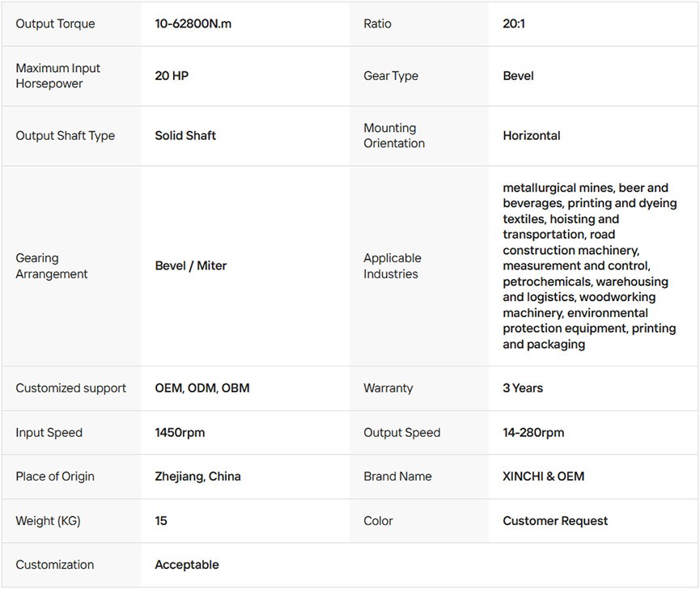700x589 pixels.
Task: Select the Horizontal mounting orientation value
Action: 531,136
